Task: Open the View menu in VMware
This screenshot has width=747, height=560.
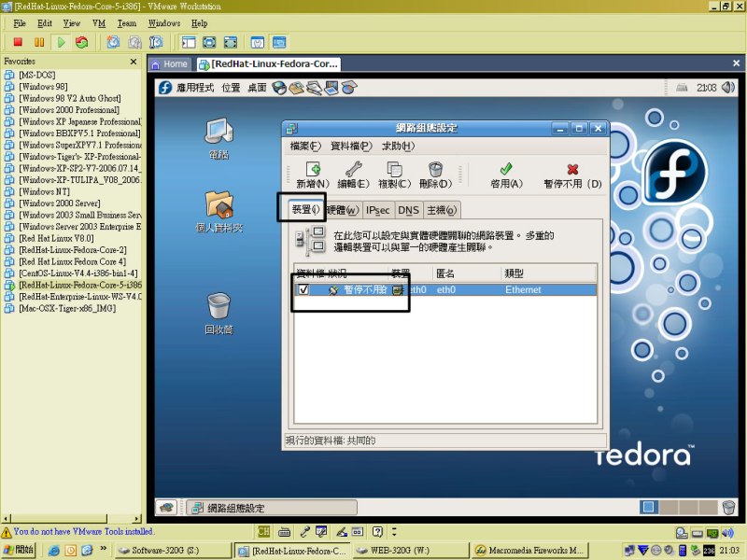Action: pos(72,22)
